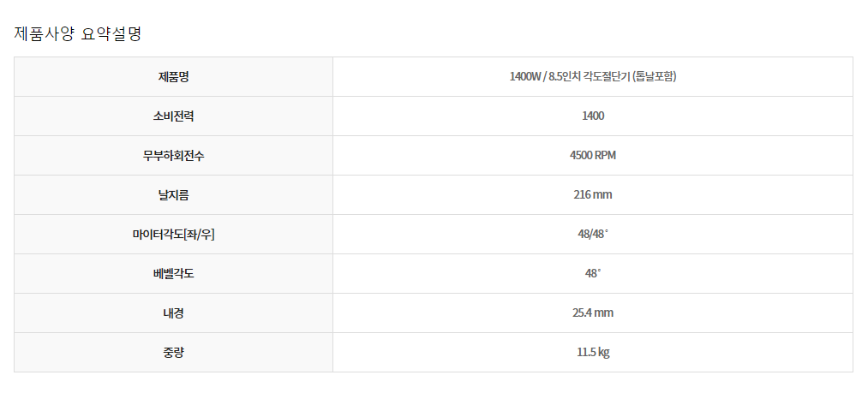Click the 48° bevel angle value
Screen dimensions: 868x393
592,274
